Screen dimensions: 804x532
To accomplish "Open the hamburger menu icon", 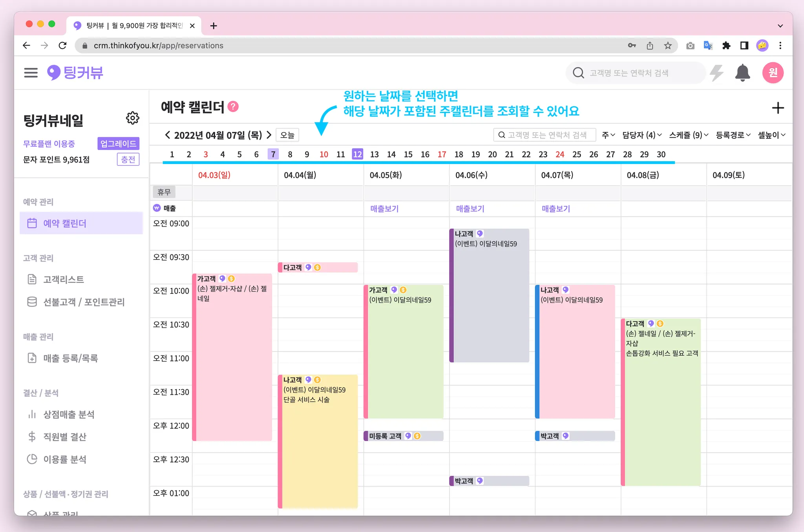I will tap(31, 73).
